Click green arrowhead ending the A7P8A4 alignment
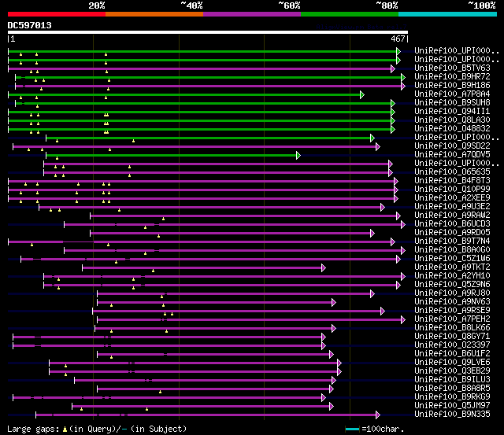The height and width of the screenshot is (435, 504). pyautogui.click(x=362, y=94)
